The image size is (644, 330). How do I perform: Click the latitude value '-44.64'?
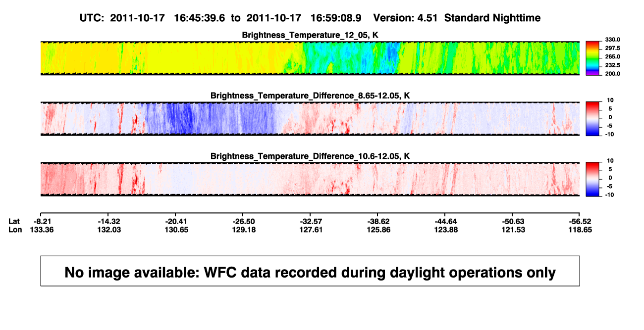pos(446,221)
